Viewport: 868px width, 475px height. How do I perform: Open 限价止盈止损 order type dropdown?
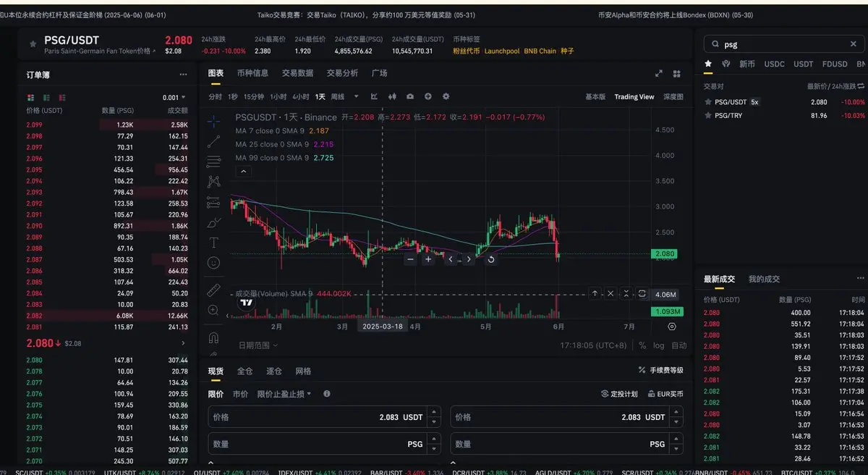(x=284, y=394)
